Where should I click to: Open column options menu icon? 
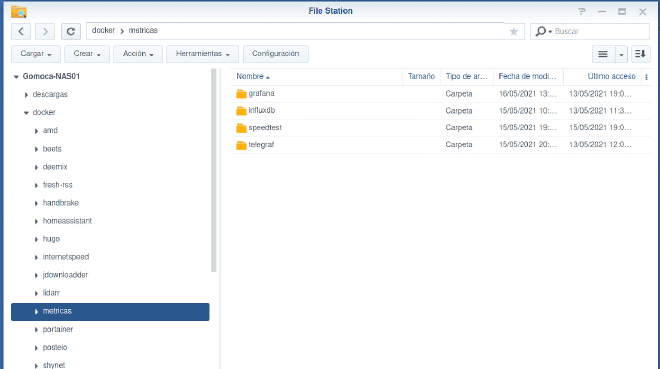point(646,77)
